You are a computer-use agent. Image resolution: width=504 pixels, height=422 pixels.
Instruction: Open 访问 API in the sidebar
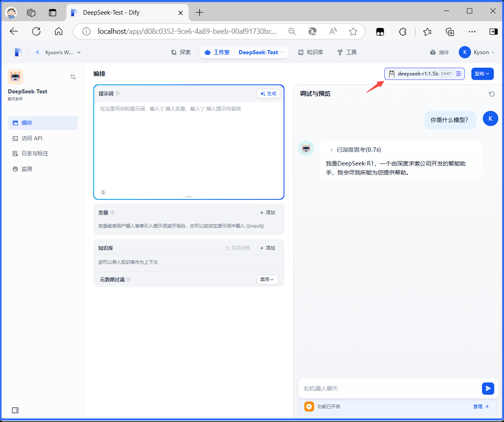pyautogui.click(x=43, y=138)
